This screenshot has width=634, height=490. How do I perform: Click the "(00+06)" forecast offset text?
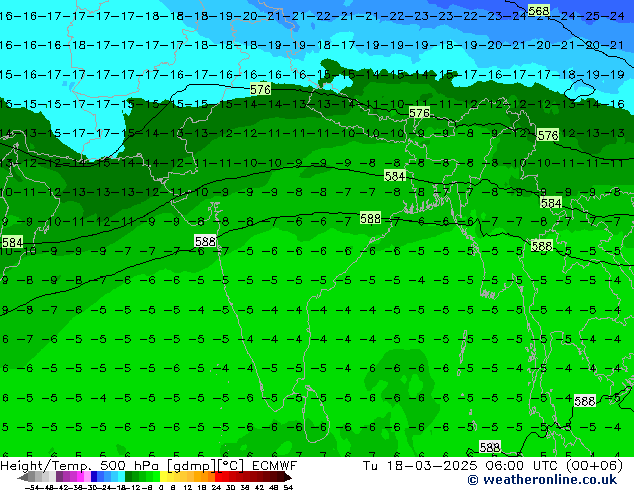pyautogui.click(x=594, y=466)
